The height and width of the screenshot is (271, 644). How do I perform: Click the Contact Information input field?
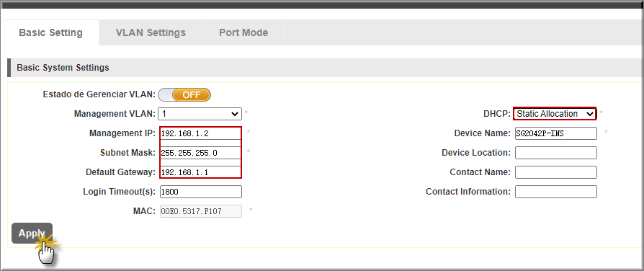555,192
